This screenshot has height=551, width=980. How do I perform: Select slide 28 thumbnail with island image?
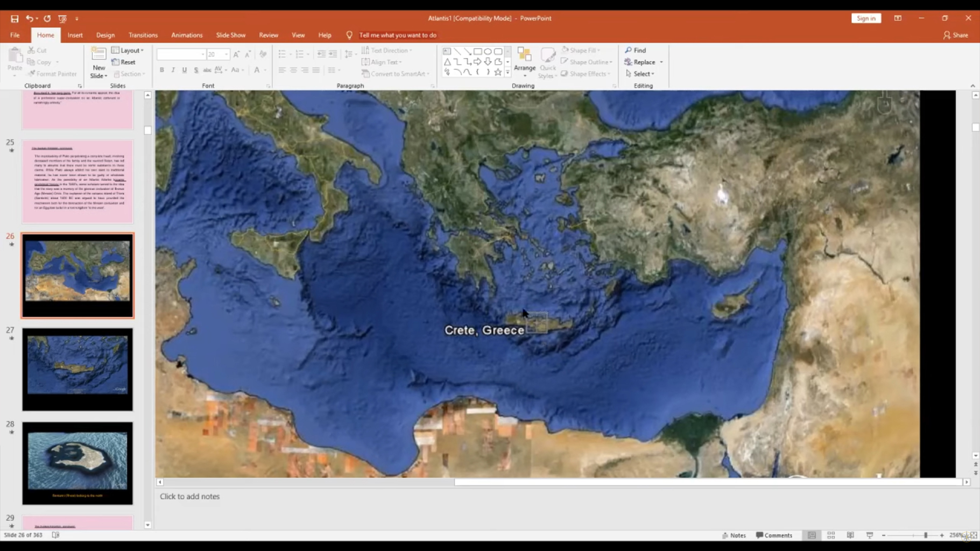(x=77, y=463)
